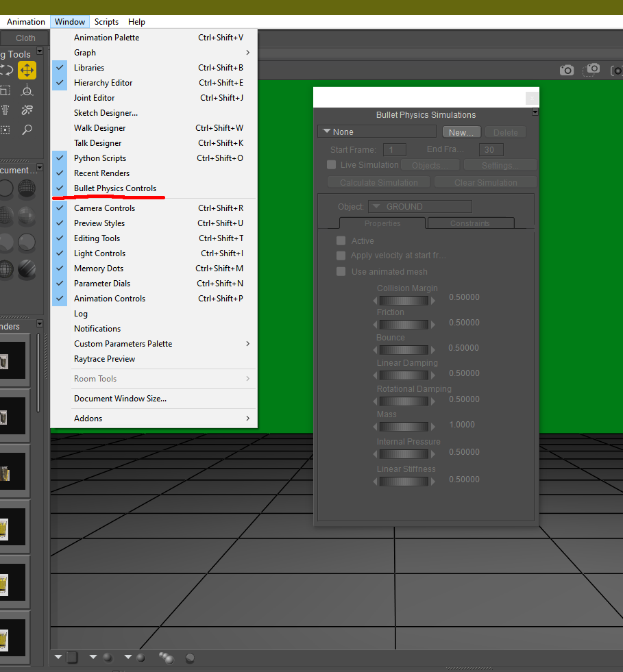
Task: Switch to the Constraints tab
Action: tap(470, 223)
